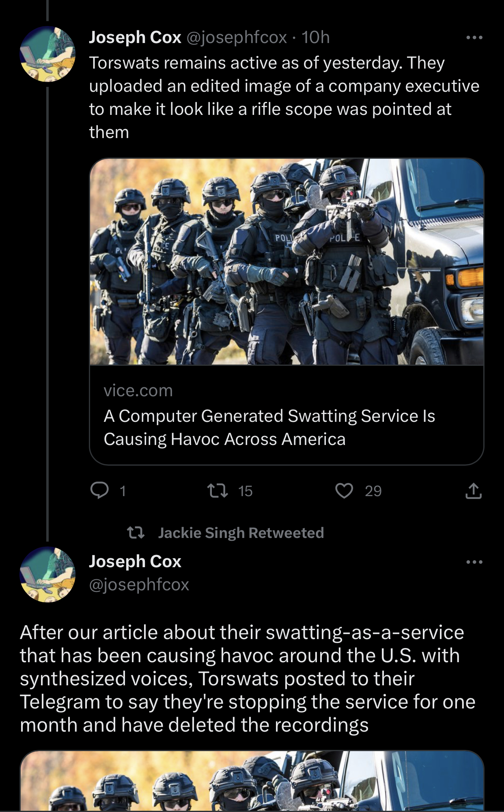This screenshot has height=812, width=504.
Task: Like the tweet with the heart icon
Action: point(344,491)
